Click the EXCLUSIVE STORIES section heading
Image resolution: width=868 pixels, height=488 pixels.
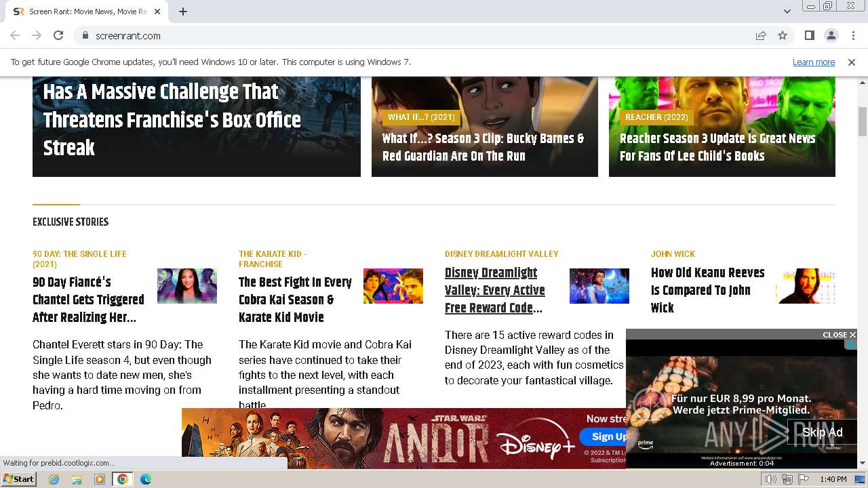click(x=71, y=222)
